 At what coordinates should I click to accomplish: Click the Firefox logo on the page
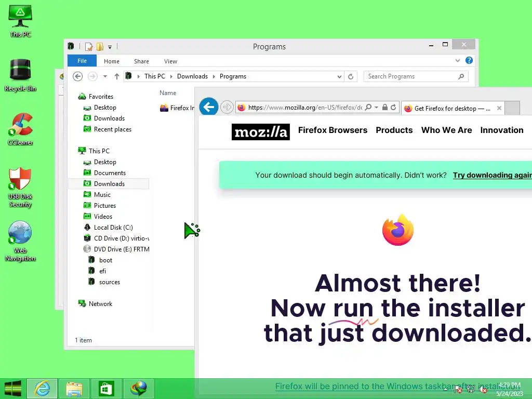(x=397, y=230)
